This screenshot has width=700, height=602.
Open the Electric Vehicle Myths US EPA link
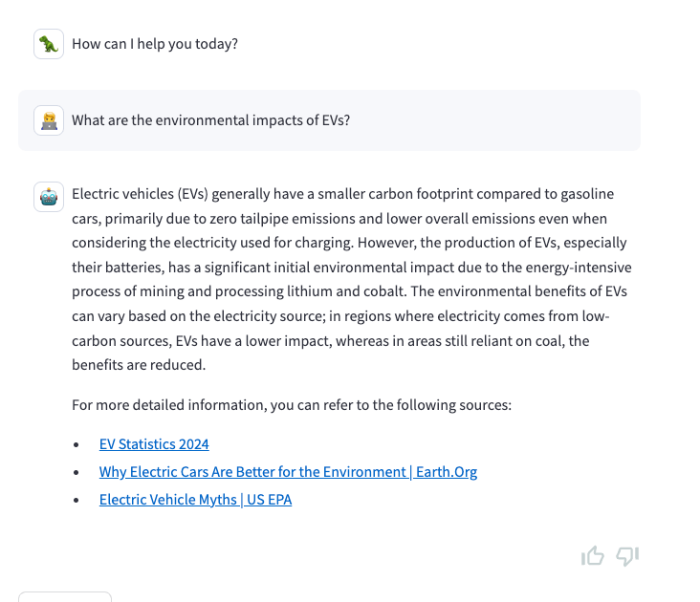pyautogui.click(x=195, y=500)
